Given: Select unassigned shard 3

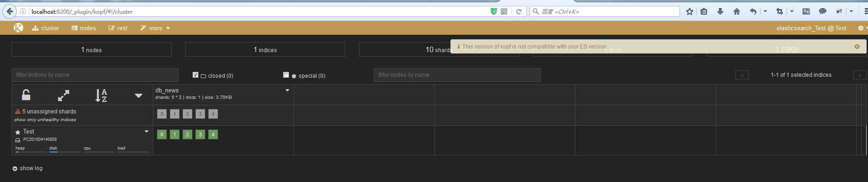Looking at the screenshot, I should pyautogui.click(x=200, y=114).
